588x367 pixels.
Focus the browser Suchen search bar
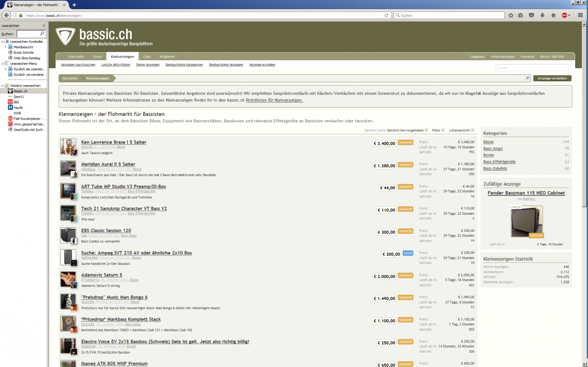tap(449, 15)
